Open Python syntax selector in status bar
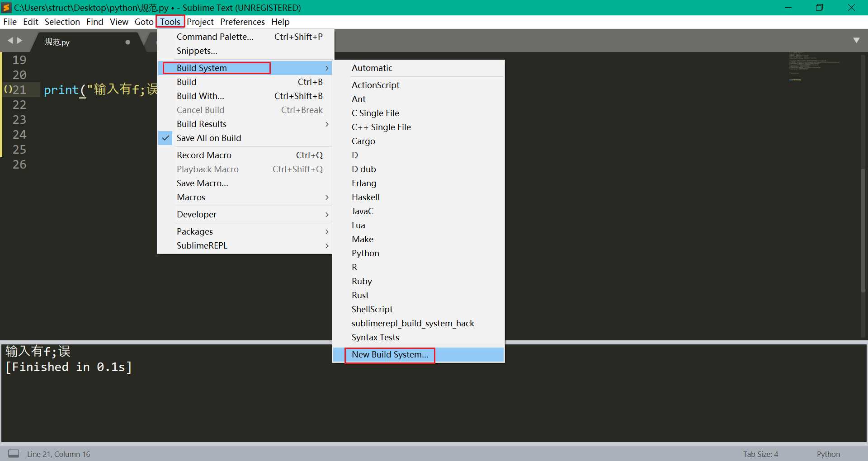This screenshot has width=868, height=461. (x=828, y=454)
